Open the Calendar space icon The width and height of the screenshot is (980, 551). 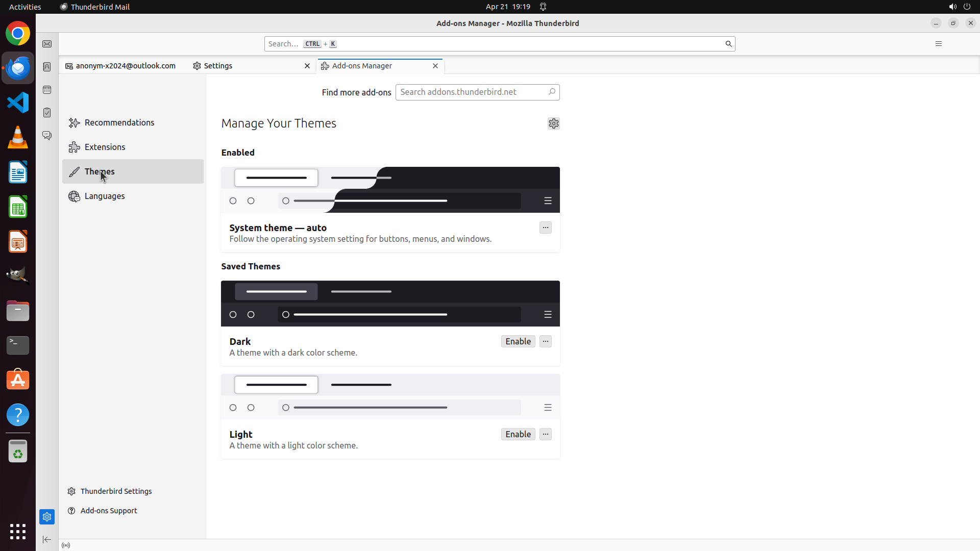47,90
